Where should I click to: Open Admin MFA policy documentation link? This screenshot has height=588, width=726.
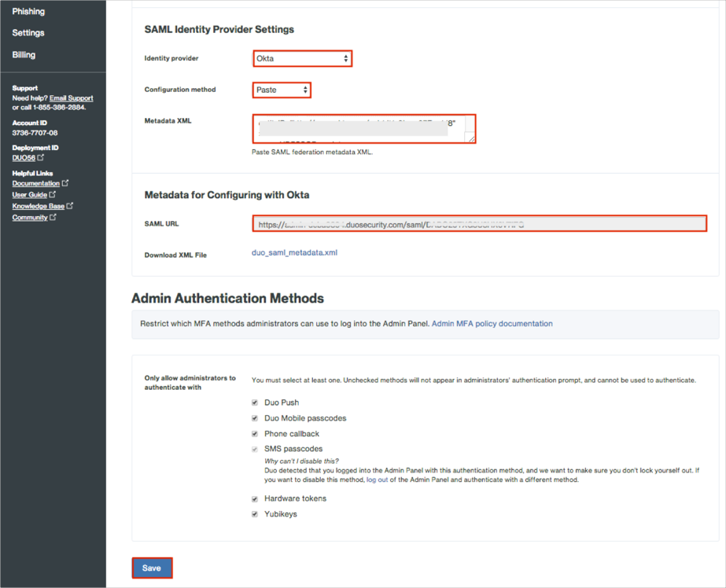pos(492,324)
